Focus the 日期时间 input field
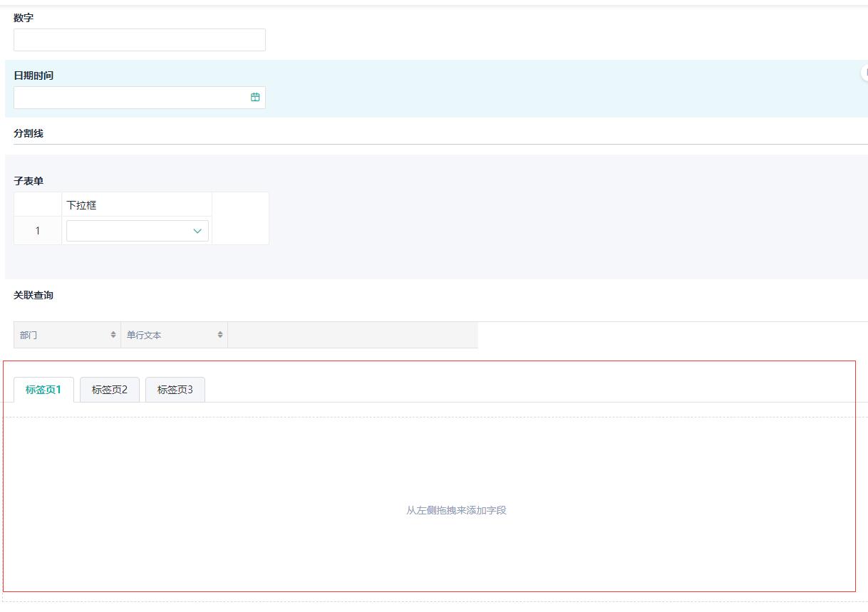Viewport: 868px width, 612px height. click(x=140, y=98)
